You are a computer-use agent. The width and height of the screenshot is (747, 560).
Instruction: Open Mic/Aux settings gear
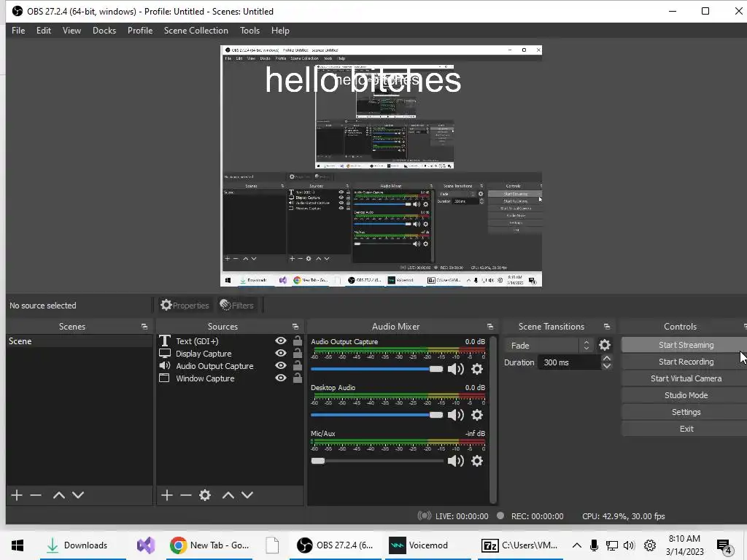pos(477,461)
